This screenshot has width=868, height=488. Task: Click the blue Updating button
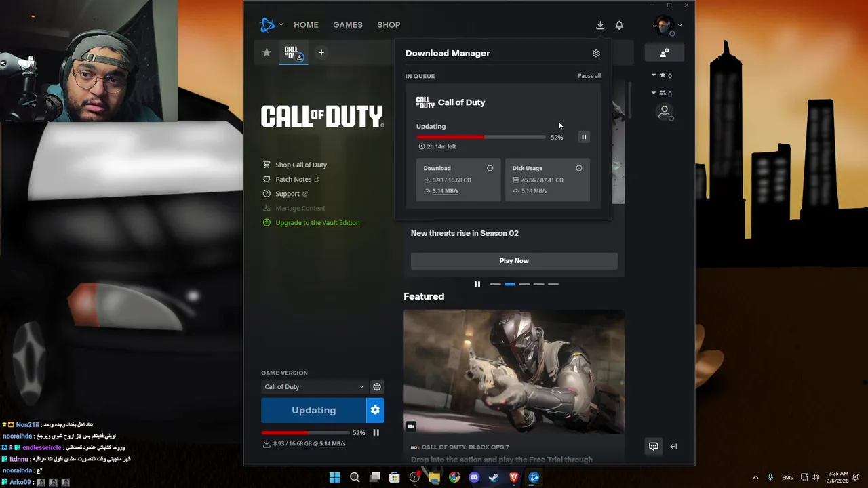(x=313, y=410)
